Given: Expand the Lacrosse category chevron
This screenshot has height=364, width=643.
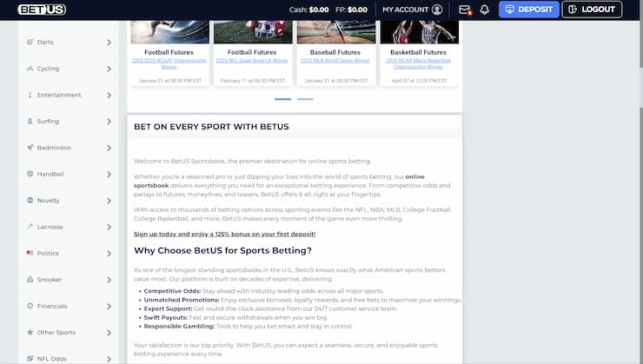Looking at the screenshot, I should click(x=109, y=227).
